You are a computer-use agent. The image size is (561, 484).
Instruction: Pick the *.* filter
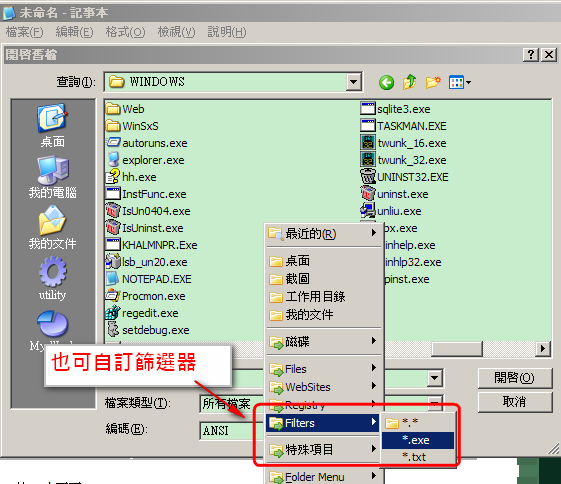(418, 423)
